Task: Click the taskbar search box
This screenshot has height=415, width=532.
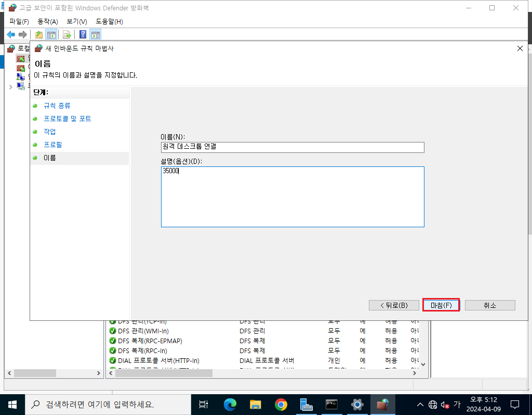Action: [x=108, y=405]
